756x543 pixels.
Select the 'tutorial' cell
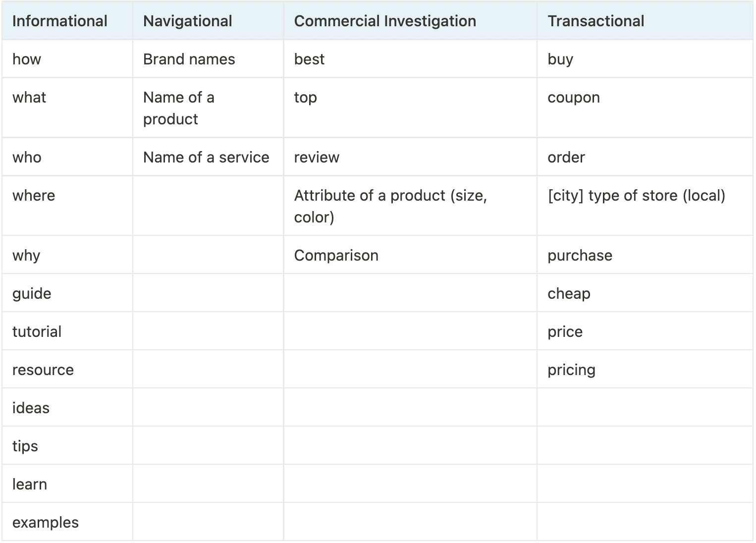pos(67,331)
